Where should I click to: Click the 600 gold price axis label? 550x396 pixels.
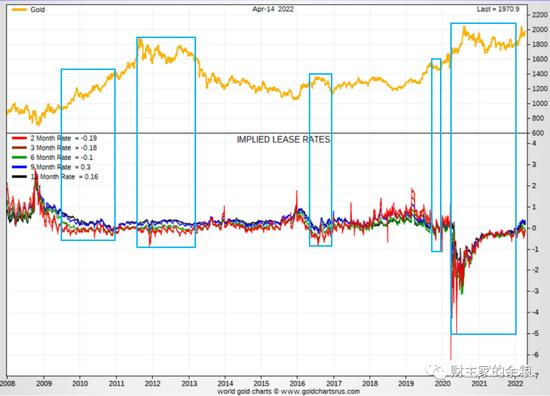tap(539, 133)
